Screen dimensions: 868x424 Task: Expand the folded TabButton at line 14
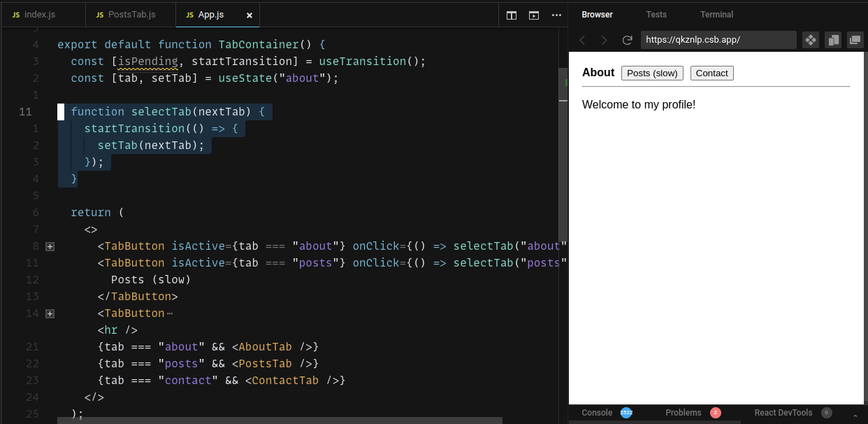(50, 313)
